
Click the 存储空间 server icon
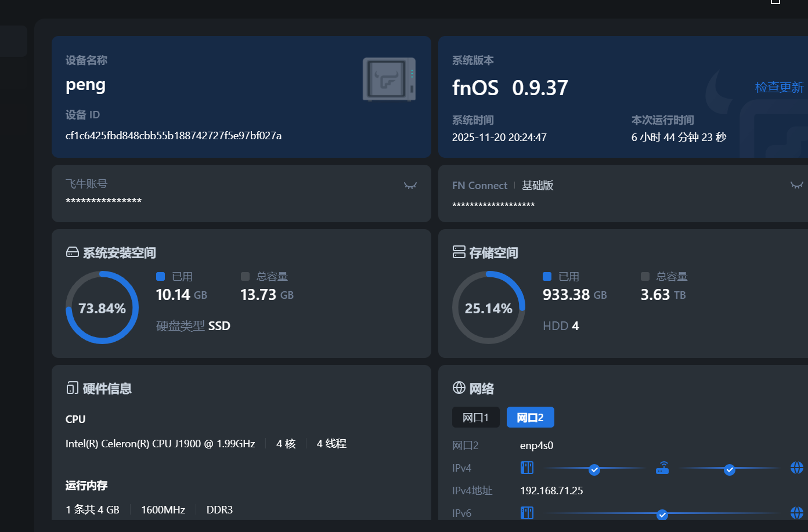pos(459,252)
